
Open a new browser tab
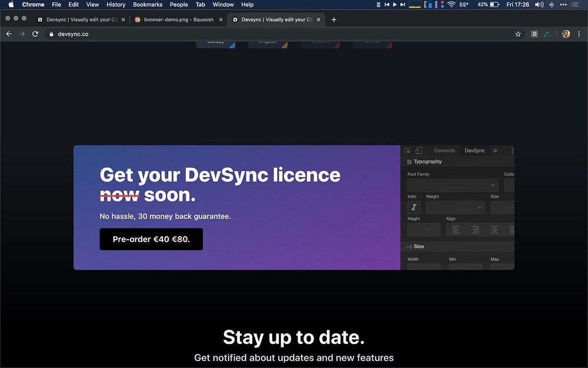pyautogui.click(x=334, y=19)
